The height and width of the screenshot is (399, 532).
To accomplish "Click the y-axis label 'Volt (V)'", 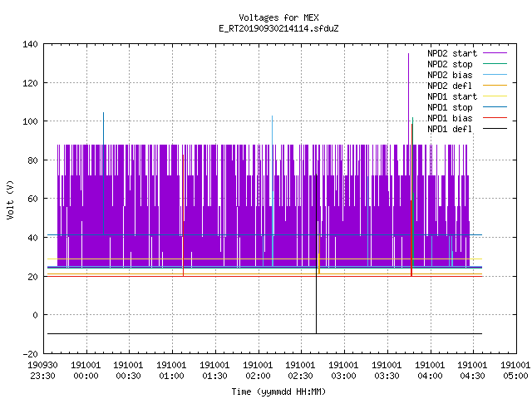I will tap(10, 199).
